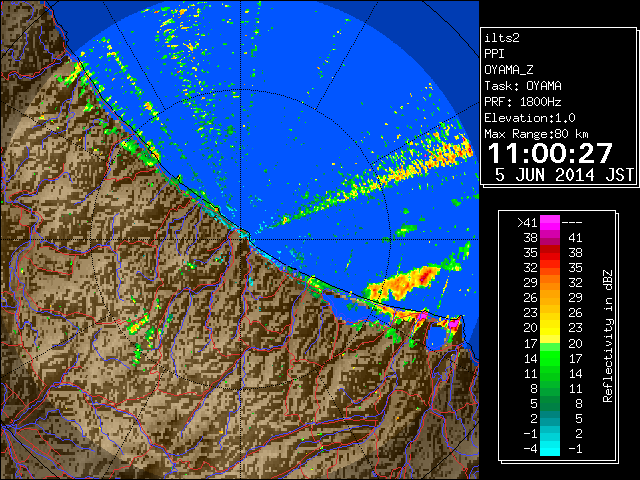Select the Elevation:1.0 text
Screen dimensions: 640x480
pos(530,118)
